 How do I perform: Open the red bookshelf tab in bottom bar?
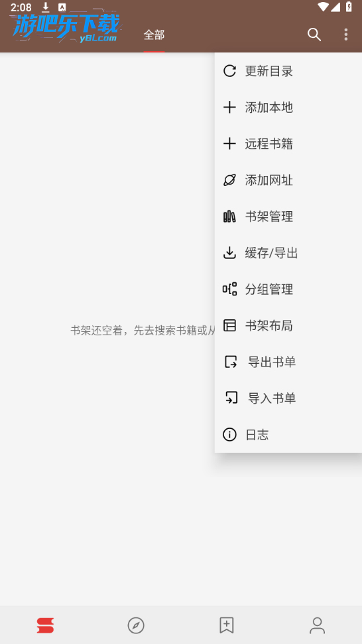pyautogui.click(x=45, y=625)
